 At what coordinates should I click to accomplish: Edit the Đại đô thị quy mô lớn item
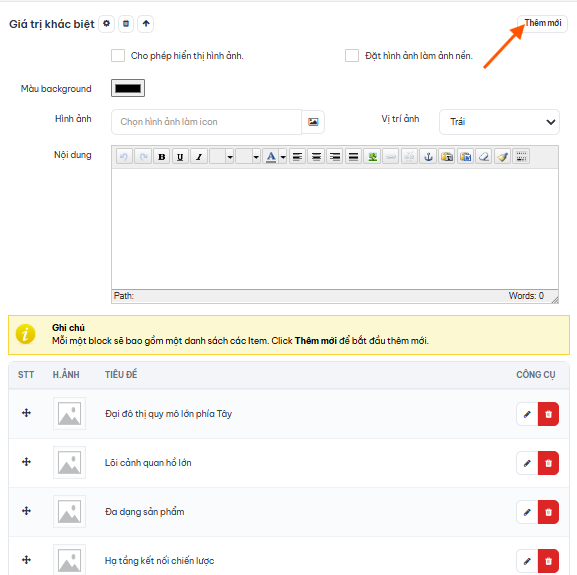527,414
